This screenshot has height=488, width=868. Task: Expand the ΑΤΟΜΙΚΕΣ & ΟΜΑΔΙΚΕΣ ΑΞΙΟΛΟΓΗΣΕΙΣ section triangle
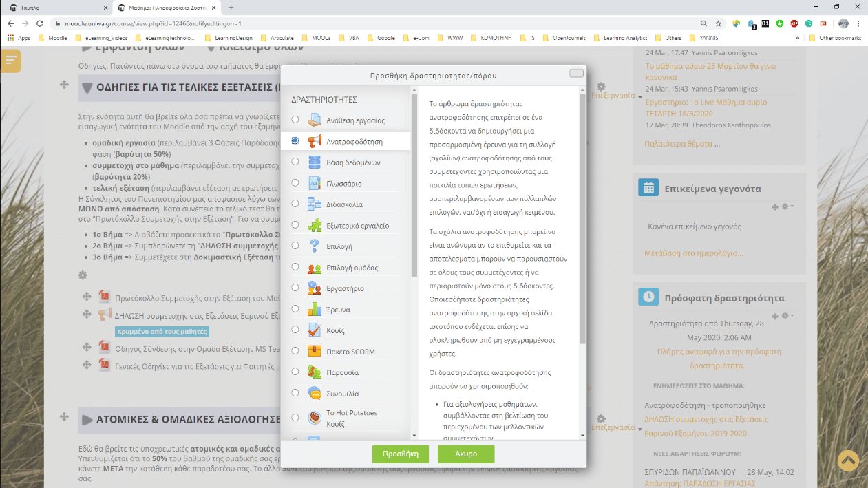click(x=87, y=419)
